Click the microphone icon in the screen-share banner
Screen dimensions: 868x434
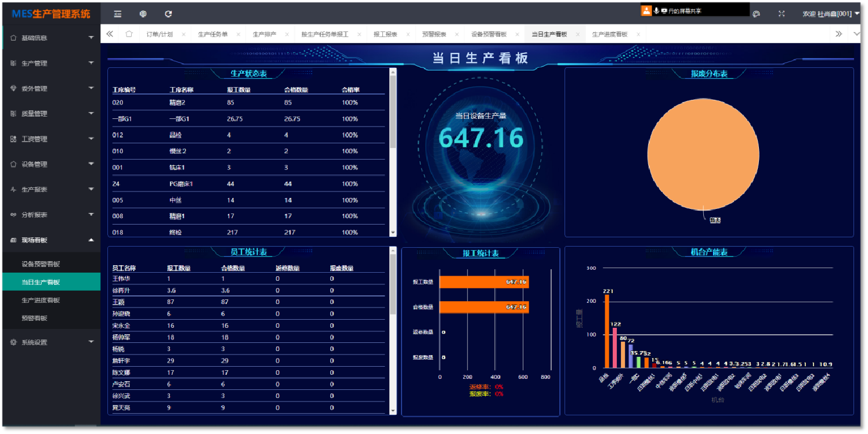pos(655,9)
